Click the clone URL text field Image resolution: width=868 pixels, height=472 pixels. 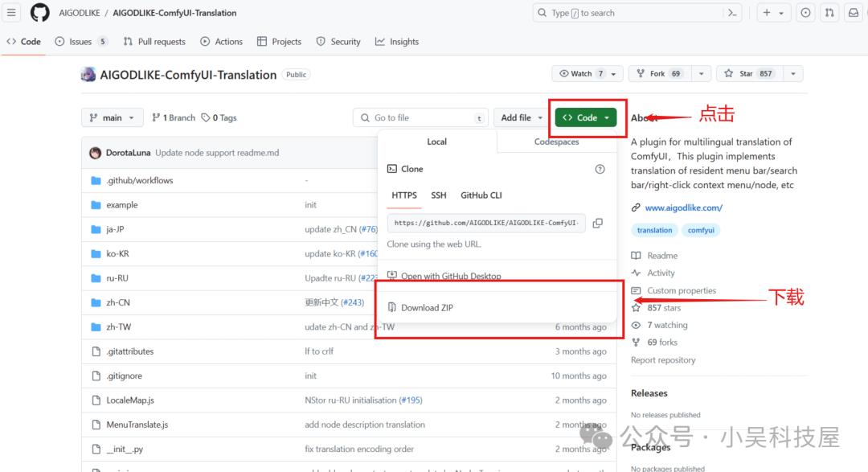pyautogui.click(x=486, y=223)
